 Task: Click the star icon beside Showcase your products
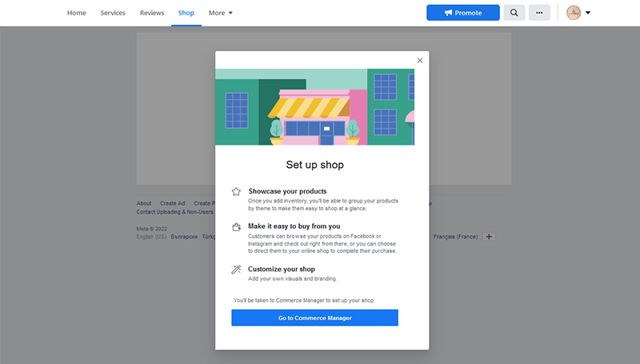(236, 191)
